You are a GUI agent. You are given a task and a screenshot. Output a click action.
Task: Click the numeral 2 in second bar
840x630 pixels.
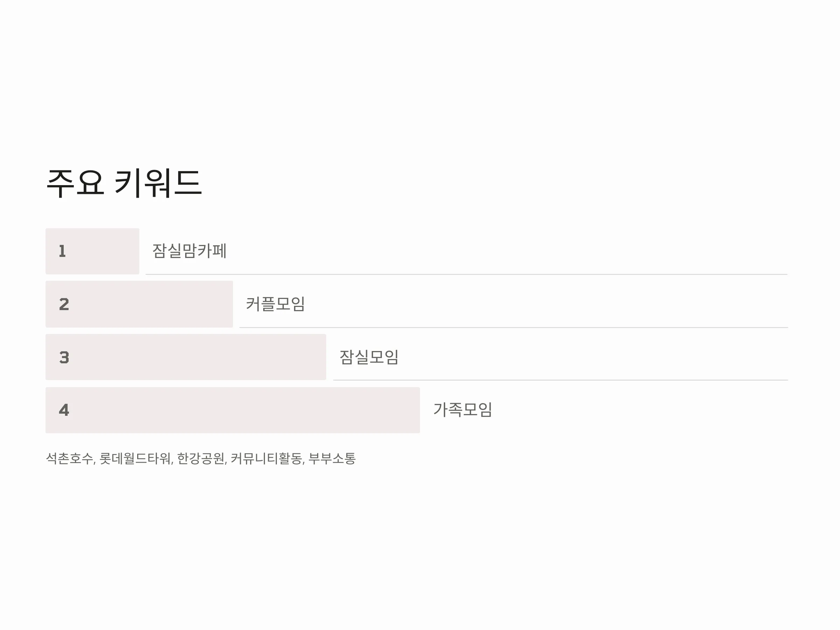(64, 304)
